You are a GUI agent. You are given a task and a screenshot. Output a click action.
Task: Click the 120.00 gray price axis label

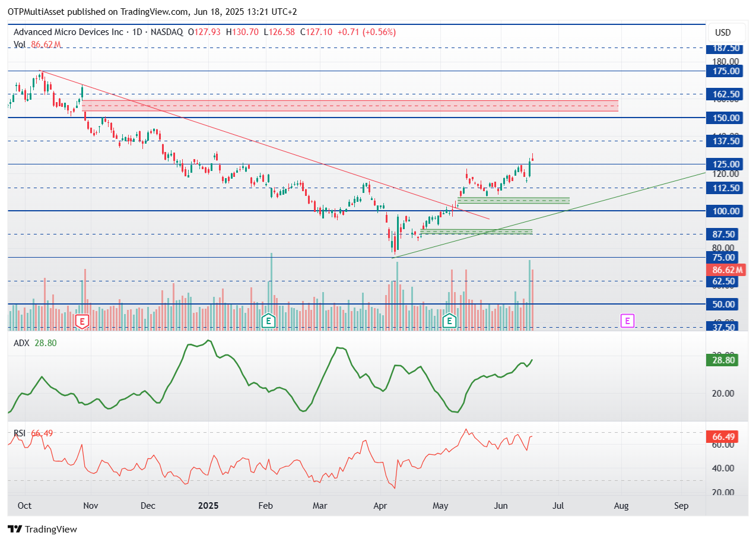click(726, 174)
